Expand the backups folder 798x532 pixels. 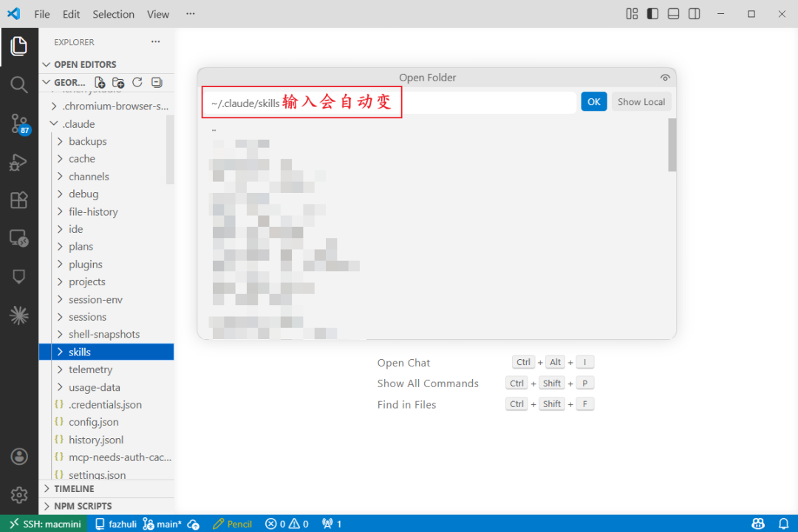[x=106, y=142]
